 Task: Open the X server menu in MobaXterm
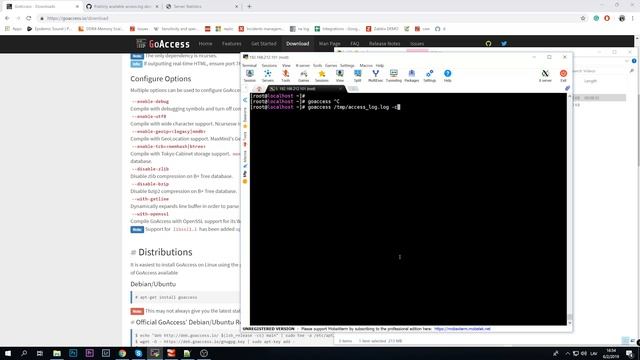(x=302, y=65)
